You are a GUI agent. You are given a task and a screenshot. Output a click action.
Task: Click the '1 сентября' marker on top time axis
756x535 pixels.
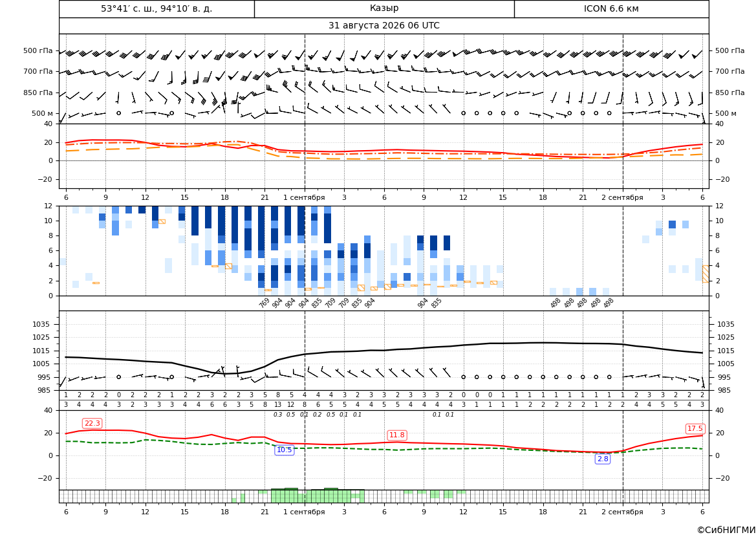[304, 197]
